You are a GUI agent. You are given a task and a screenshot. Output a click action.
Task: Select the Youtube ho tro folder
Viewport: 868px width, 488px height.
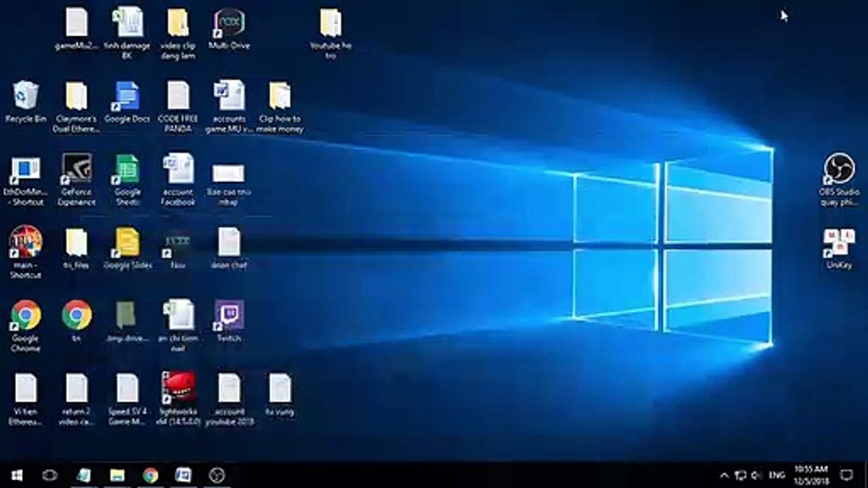[x=331, y=22]
